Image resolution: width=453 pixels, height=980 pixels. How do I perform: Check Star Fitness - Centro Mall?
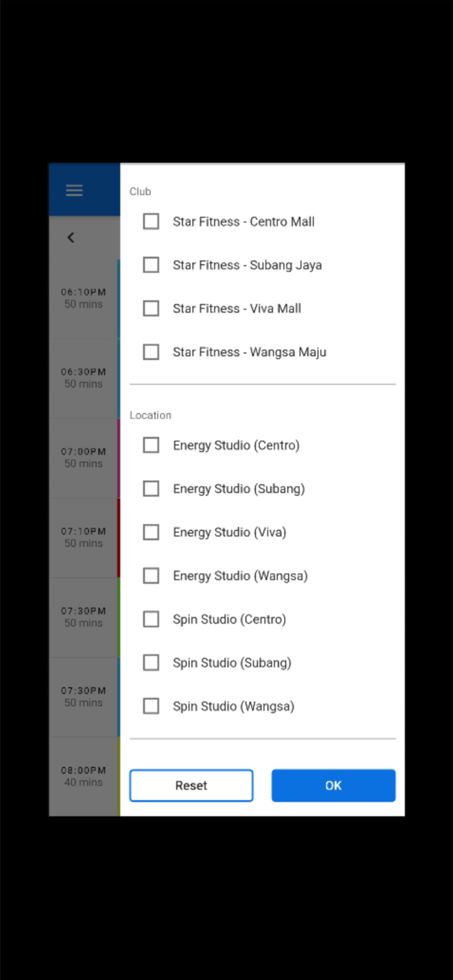pyautogui.click(x=150, y=221)
